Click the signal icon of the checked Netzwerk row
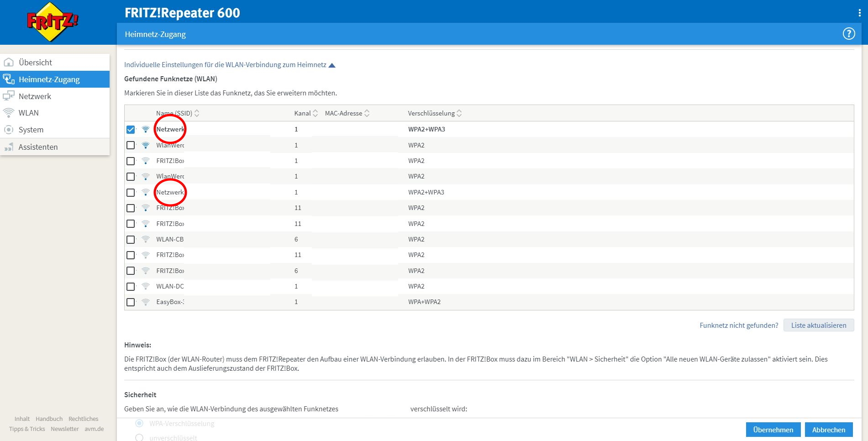This screenshot has height=441, width=868. [x=146, y=130]
